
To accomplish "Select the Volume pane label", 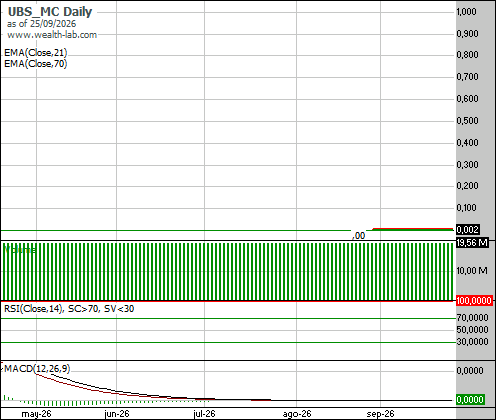I will point(19,249).
